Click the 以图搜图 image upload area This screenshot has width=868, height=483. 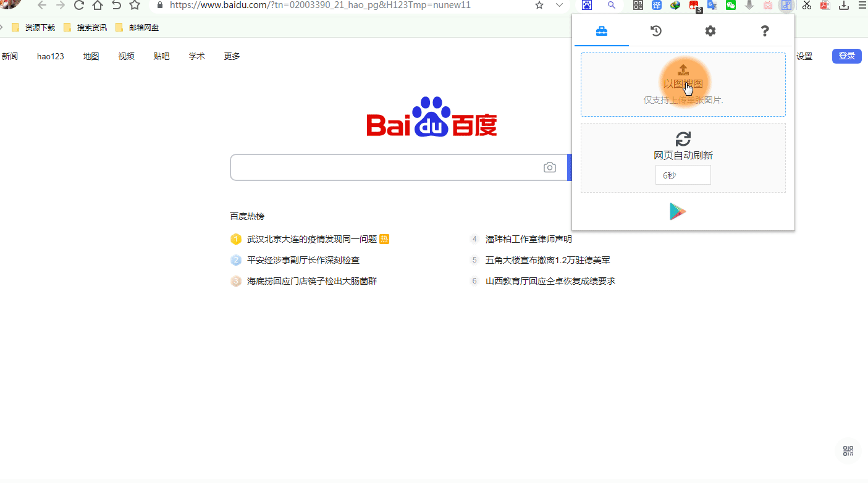tap(683, 85)
